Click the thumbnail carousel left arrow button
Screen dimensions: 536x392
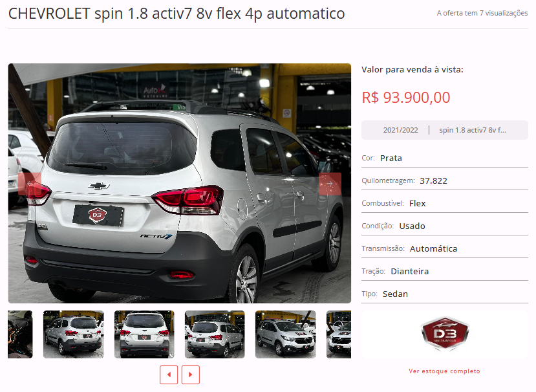pos(169,375)
